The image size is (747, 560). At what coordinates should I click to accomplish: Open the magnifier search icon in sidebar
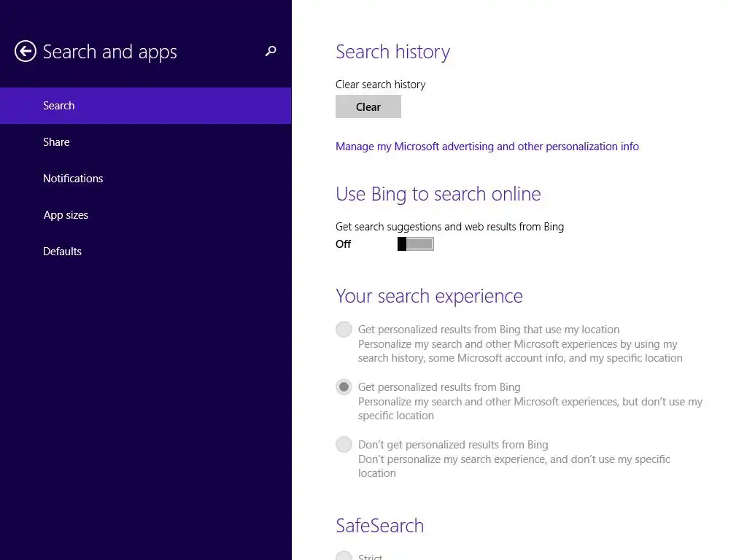271,51
